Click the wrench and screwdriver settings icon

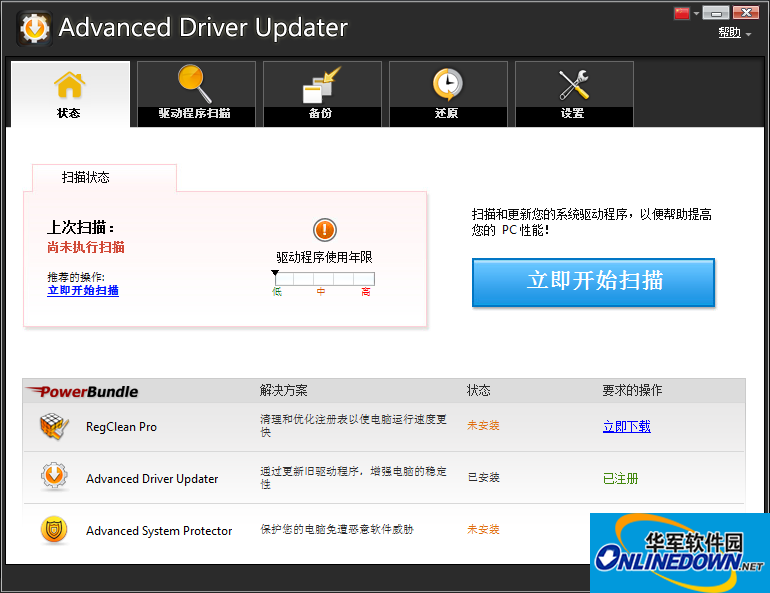click(574, 84)
